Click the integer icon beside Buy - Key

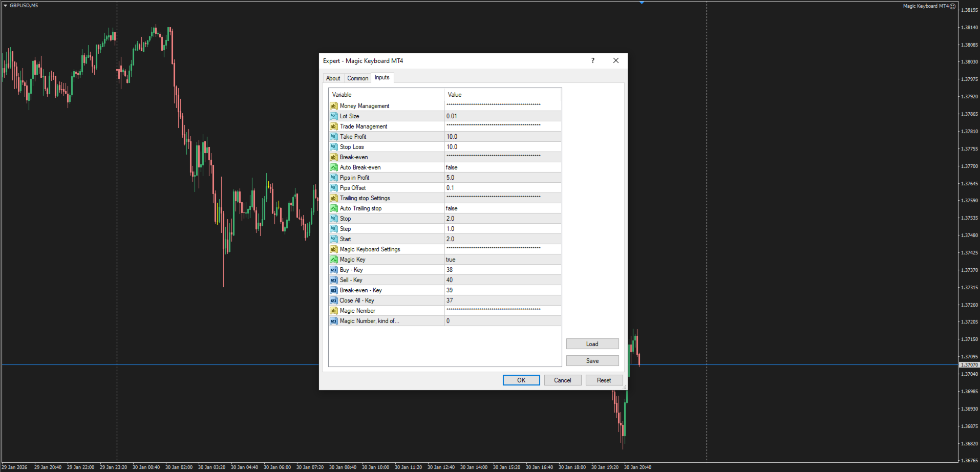[x=333, y=270]
